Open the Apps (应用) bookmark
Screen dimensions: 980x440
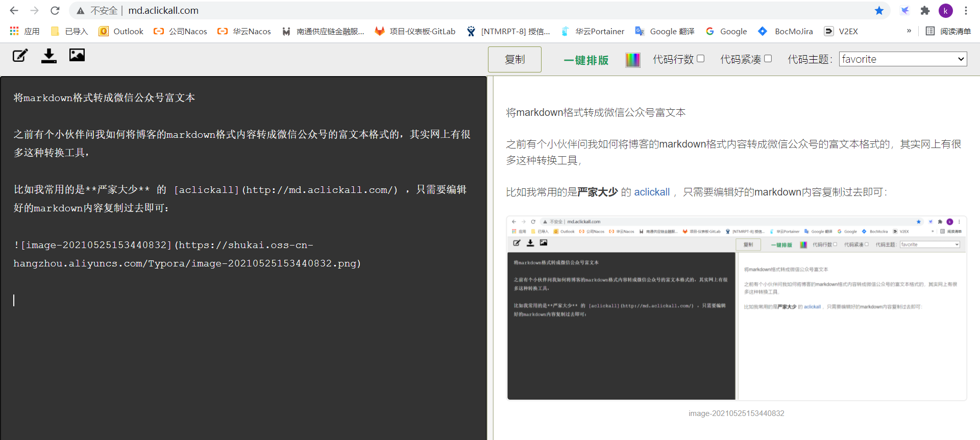coord(24,31)
